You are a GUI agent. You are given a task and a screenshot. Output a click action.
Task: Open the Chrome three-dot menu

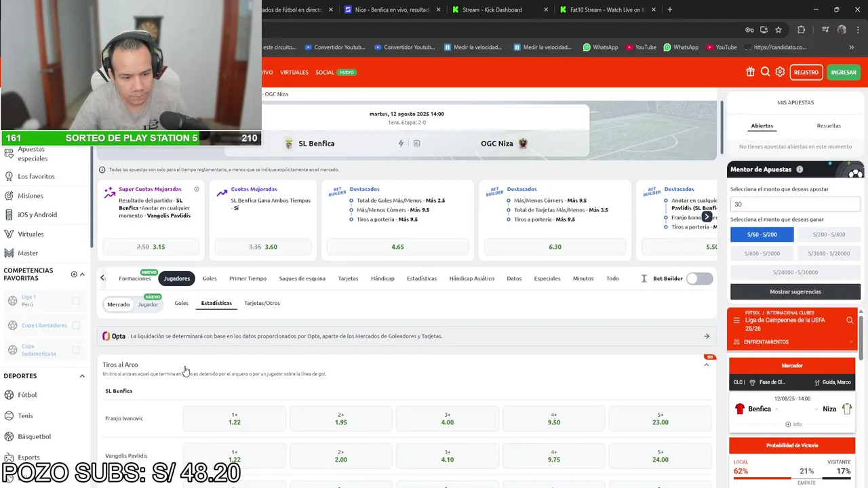pyautogui.click(x=858, y=30)
